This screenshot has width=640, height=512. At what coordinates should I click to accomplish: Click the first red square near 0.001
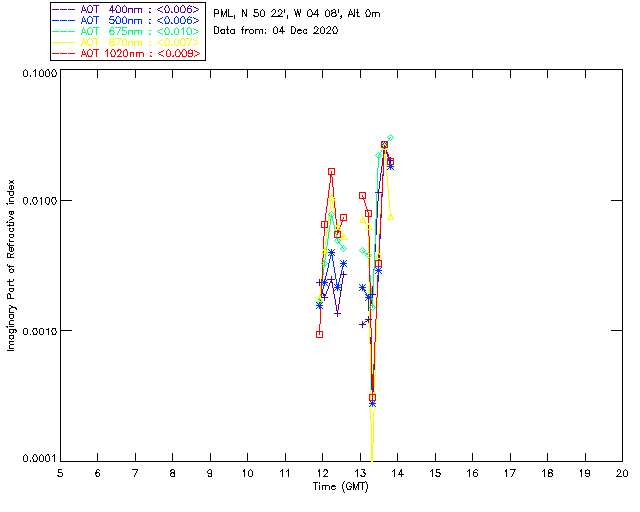319,334
